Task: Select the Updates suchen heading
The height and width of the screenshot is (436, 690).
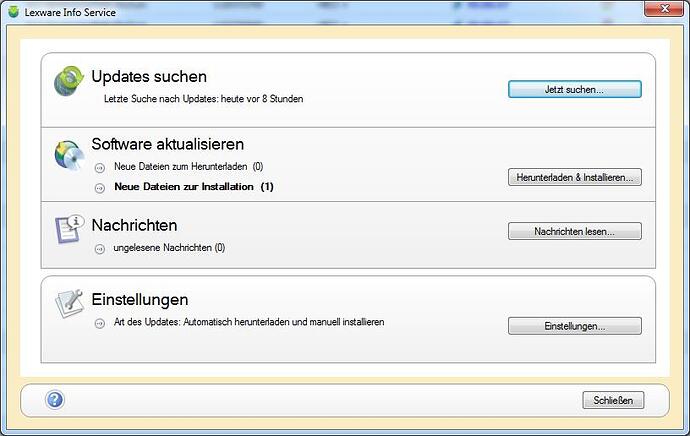Action: (x=149, y=77)
